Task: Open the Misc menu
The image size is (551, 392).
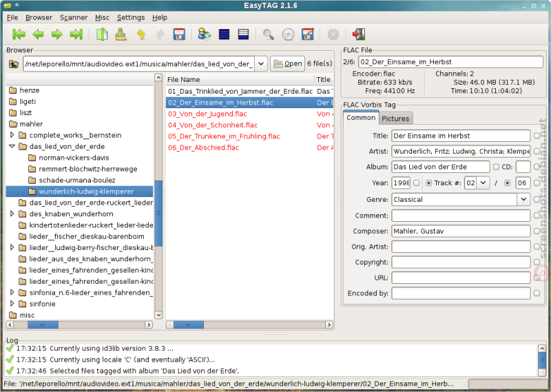Action: click(x=102, y=17)
